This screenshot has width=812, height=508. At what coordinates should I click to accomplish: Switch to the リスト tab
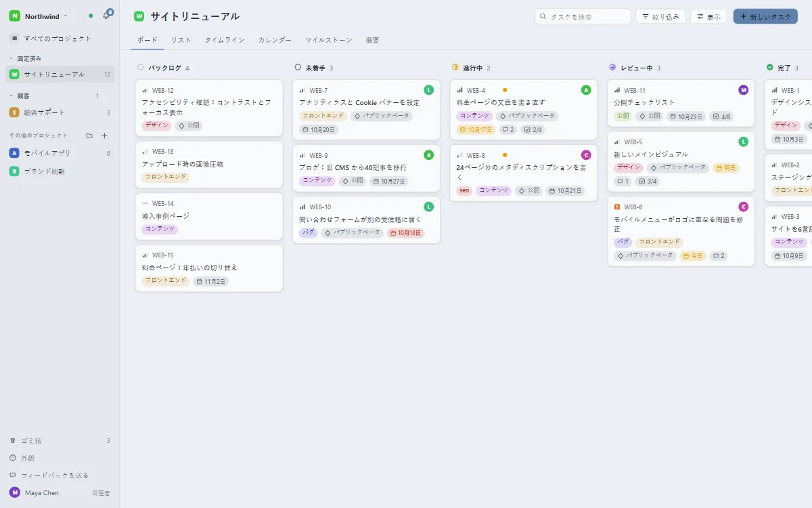(x=181, y=40)
